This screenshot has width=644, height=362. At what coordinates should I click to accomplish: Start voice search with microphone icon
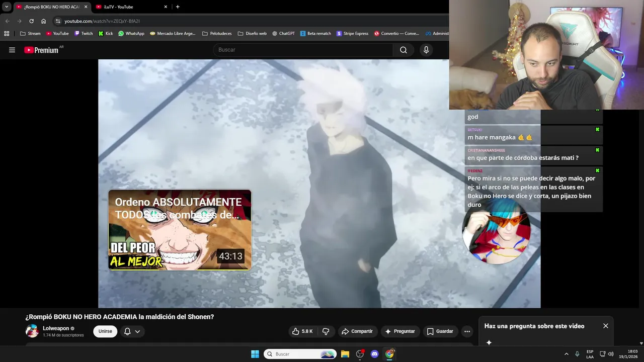(x=426, y=50)
